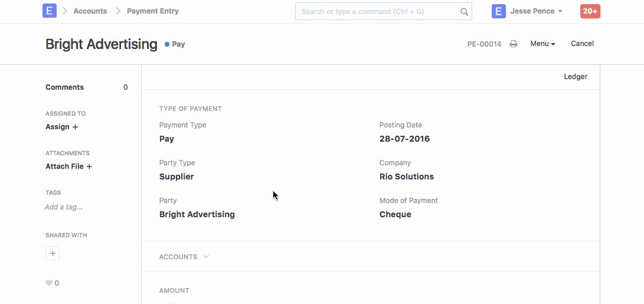The width and height of the screenshot is (644, 304).
Task: Open the Menu dropdown
Action: click(542, 44)
